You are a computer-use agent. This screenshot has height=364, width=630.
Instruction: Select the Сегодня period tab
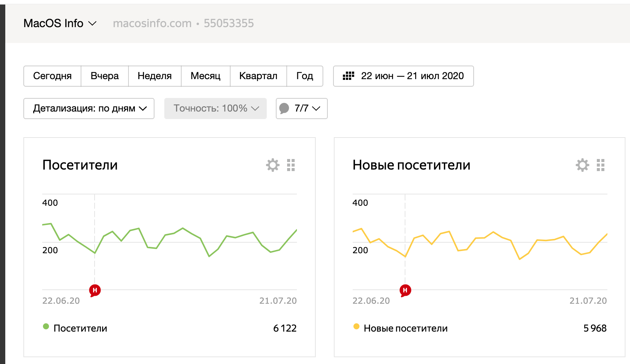pyautogui.click(x=52, y=76)
